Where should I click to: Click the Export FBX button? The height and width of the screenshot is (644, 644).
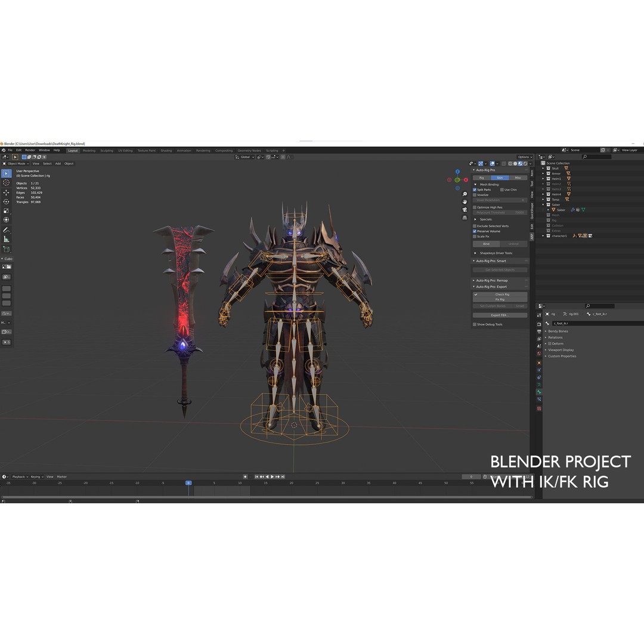pyautogui.click(x=500, y=315)
